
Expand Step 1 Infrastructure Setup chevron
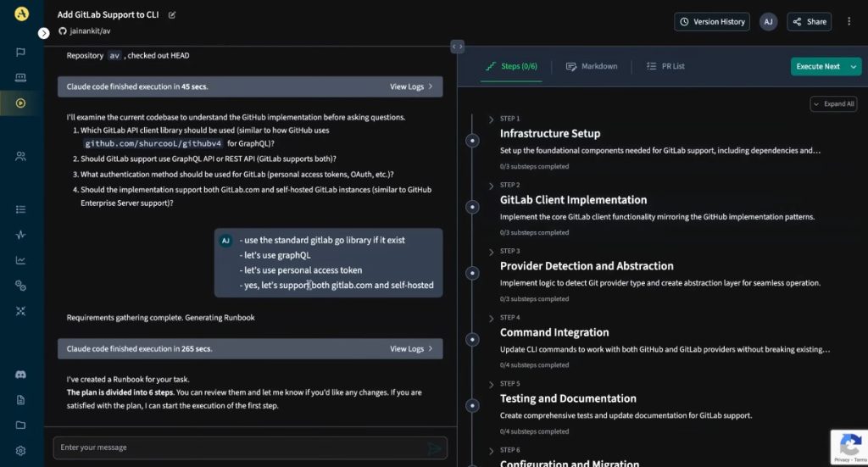point(492,119)
